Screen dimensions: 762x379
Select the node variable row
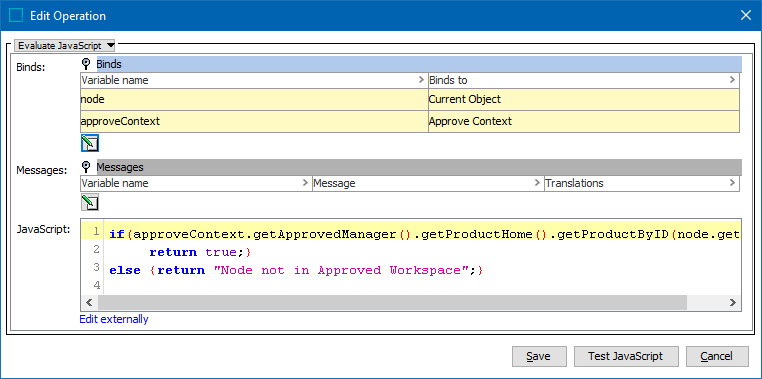click(410, 100)
